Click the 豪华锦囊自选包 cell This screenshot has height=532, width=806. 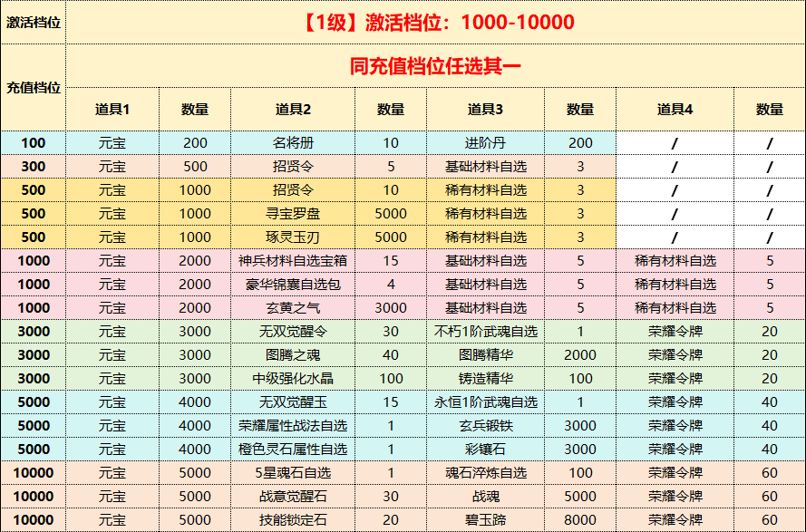293,285
